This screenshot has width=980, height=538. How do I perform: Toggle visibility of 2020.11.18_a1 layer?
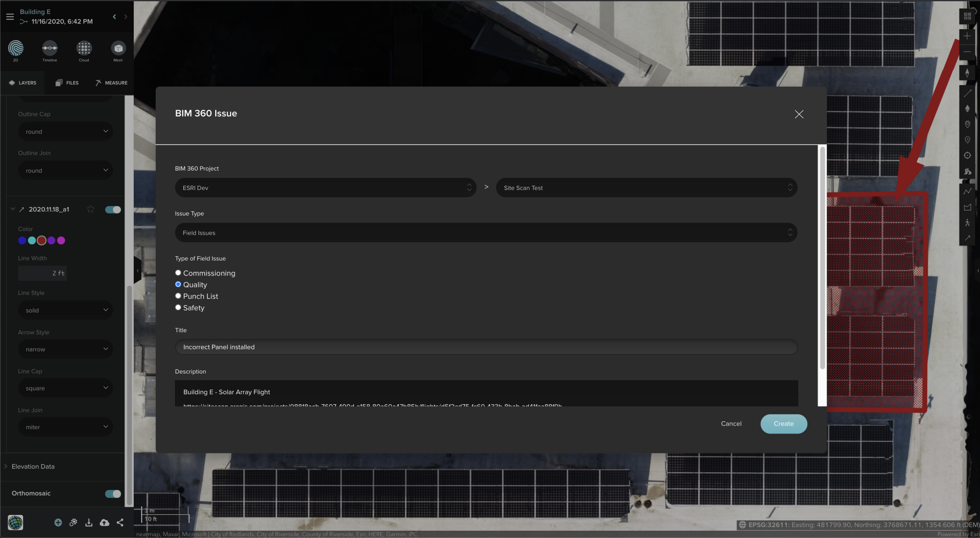coord(113,209)
